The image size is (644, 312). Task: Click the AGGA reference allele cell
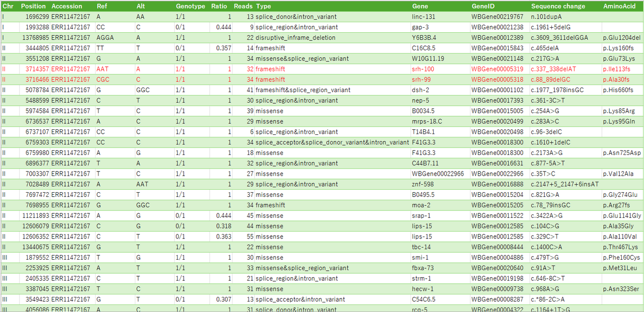pyautogui.click(x=105, y=38)
